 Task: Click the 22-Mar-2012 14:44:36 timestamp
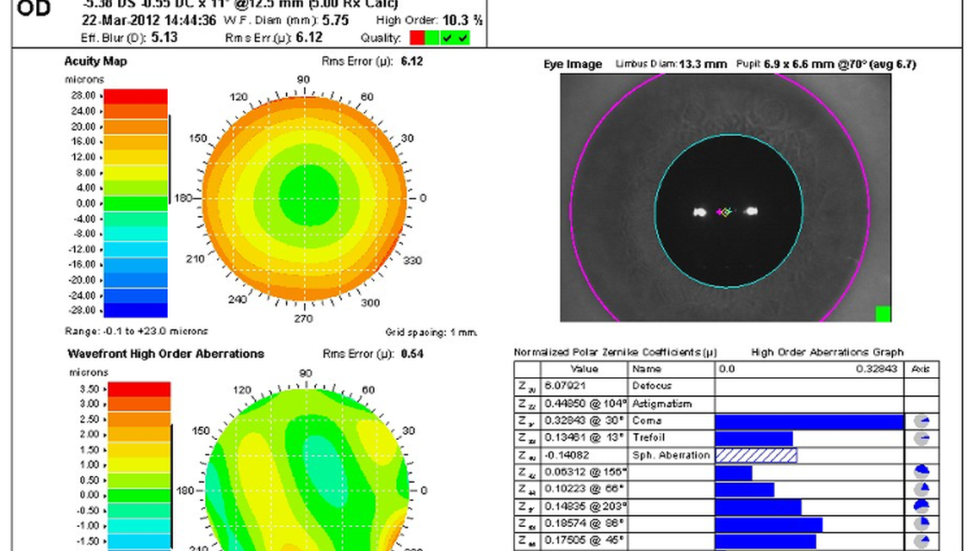pos(149,21)
